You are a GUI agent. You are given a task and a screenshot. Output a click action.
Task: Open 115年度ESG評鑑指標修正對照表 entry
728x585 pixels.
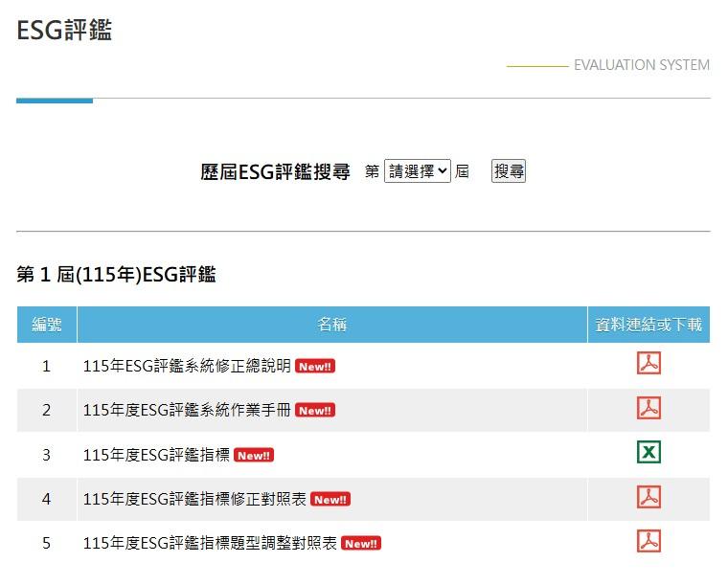tap(194, 499)
